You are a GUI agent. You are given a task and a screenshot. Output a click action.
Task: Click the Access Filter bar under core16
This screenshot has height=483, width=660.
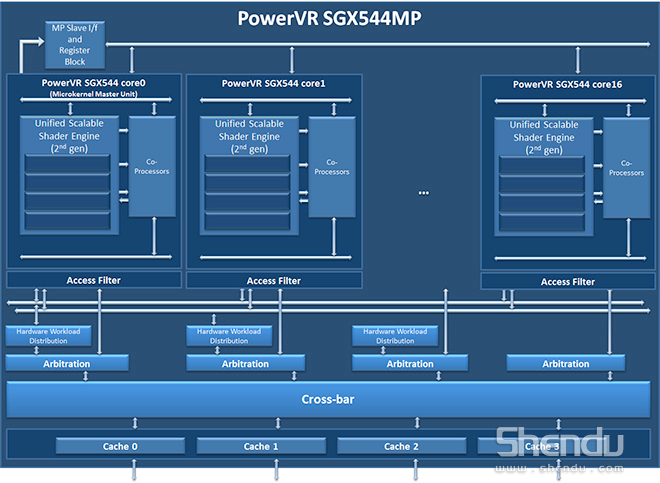click(568, 282)
